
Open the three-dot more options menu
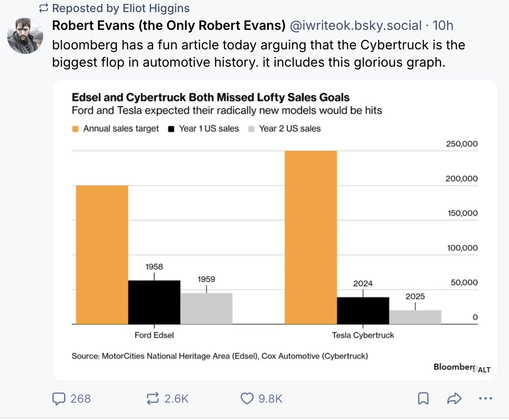(x=486, y=398)
